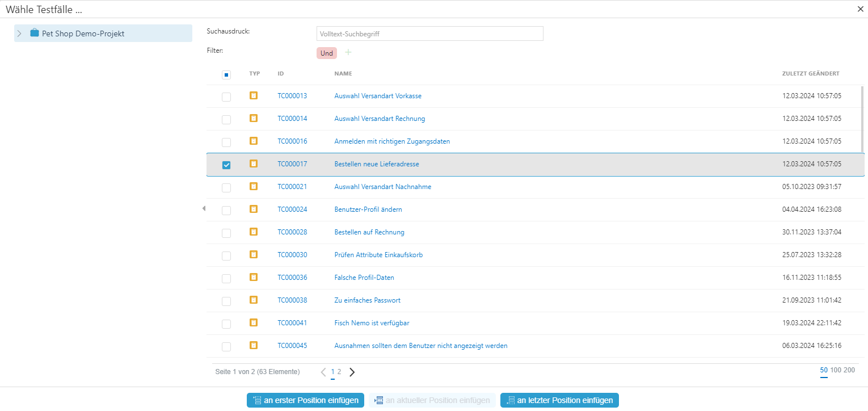Click an erster Position einfügen button

305,400
